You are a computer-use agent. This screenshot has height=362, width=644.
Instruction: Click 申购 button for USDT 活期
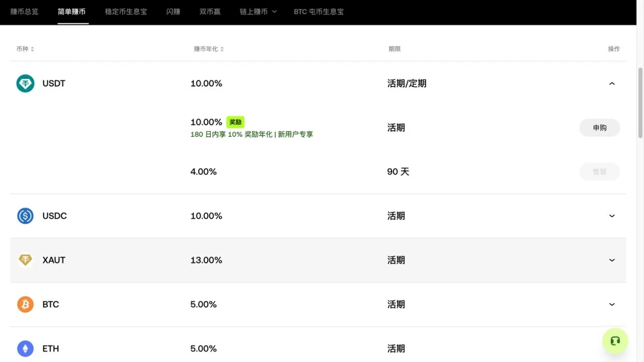[599, 128]
